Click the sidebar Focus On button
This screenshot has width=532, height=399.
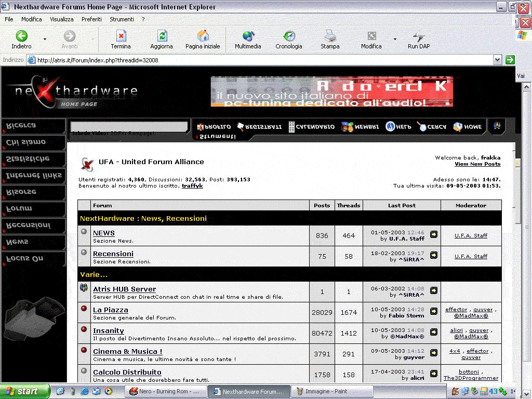[33, 259]
